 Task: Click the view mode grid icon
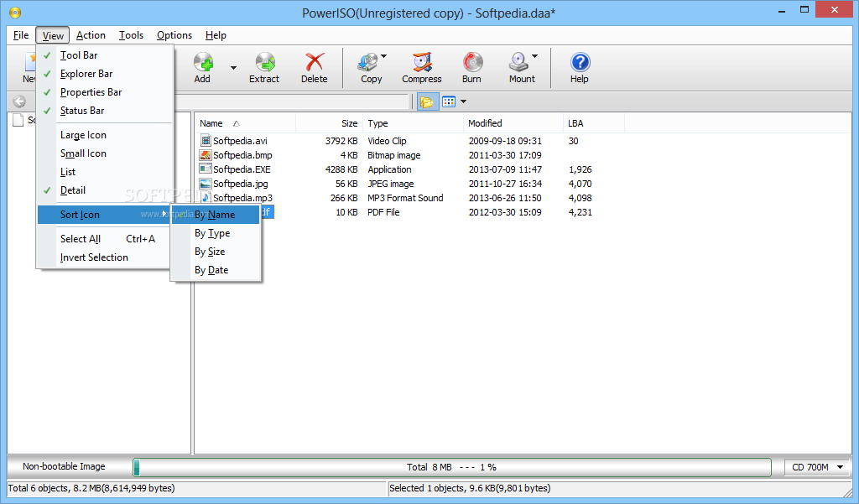[x=449, y=101]
